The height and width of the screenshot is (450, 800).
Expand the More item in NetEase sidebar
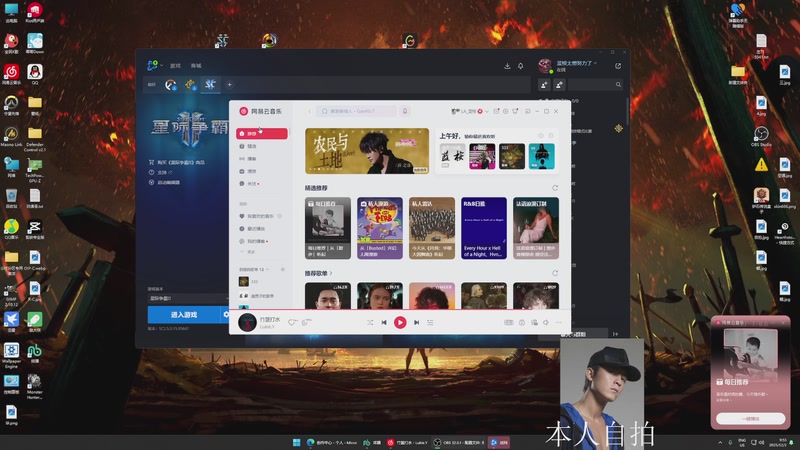tap(248, 252)
